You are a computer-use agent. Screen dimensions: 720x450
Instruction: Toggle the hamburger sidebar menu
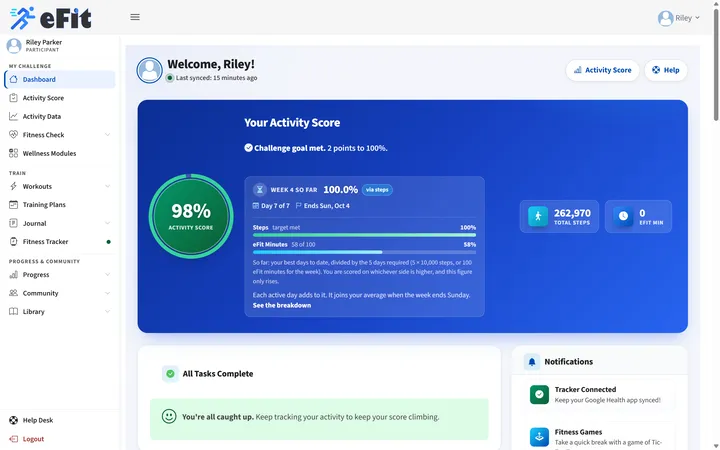click(x=135, y=17)
